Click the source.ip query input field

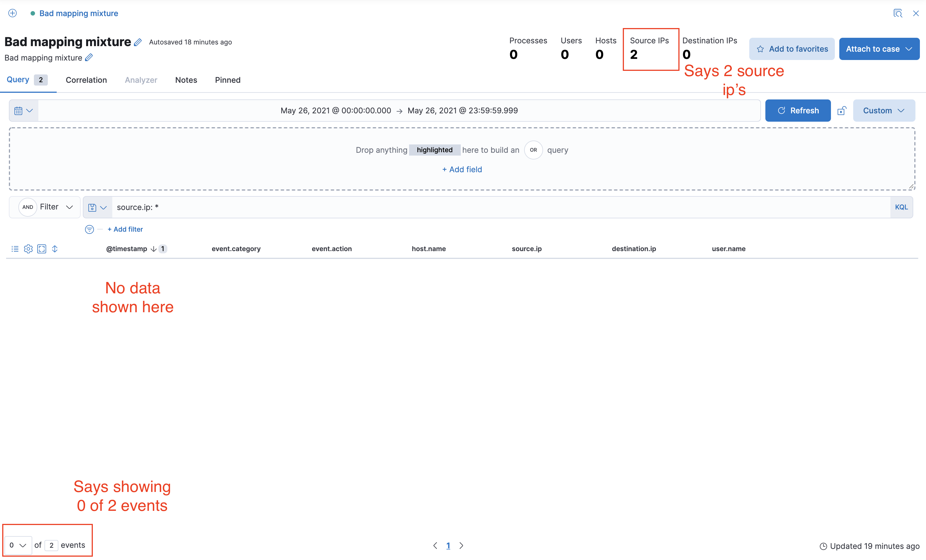501,207
